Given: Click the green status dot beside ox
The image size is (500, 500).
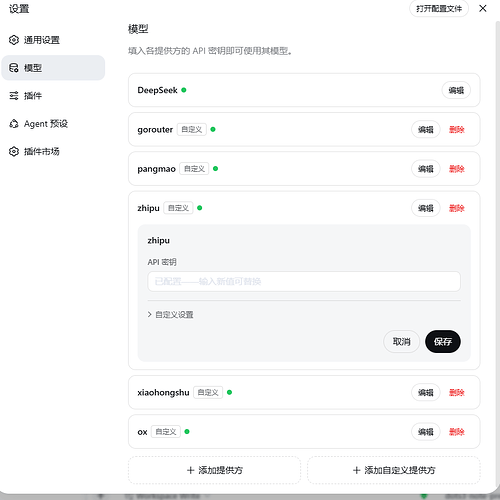Looking at the screenshot, I should point(187,431).
